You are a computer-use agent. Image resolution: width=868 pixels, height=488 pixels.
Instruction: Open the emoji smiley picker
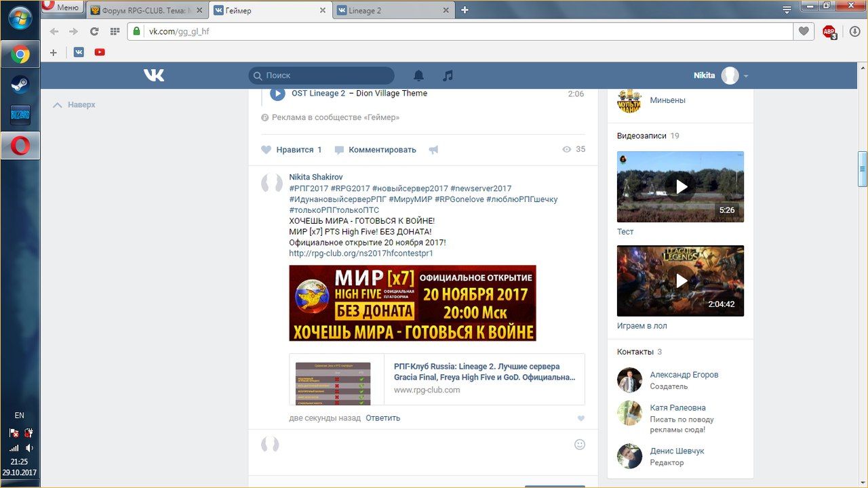tap(580, 445)
